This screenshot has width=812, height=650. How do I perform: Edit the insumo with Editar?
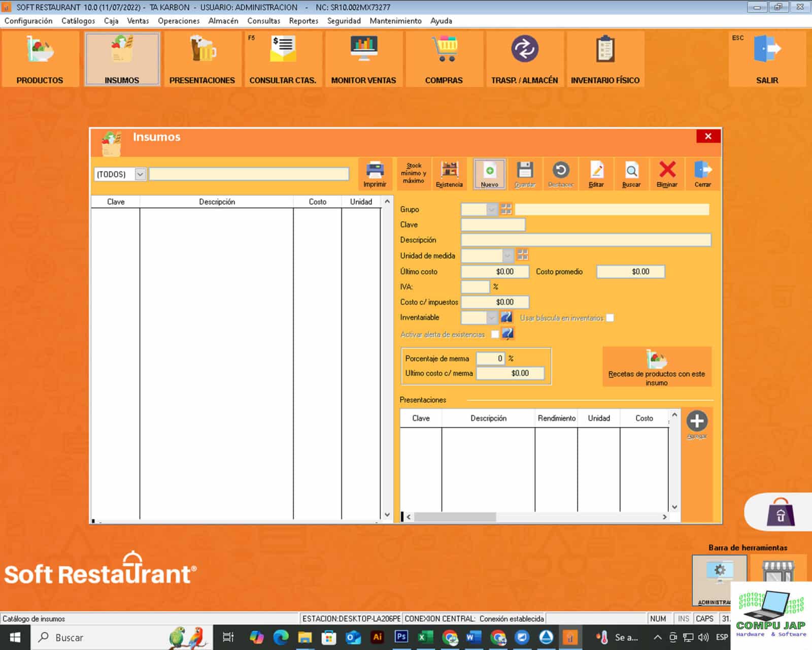point(596,174)
